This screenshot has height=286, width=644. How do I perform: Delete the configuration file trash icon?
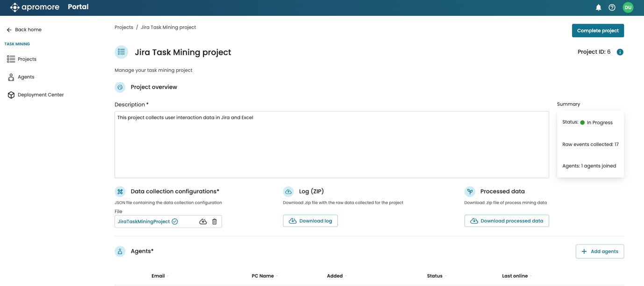click(215, 222)
